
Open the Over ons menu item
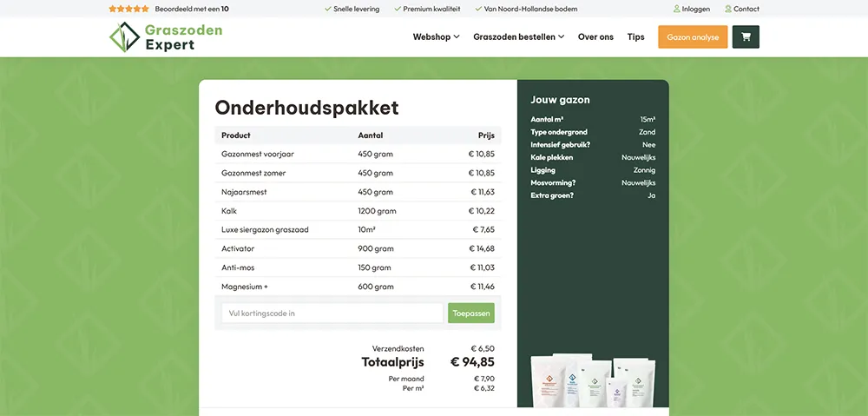coord(595,37)
